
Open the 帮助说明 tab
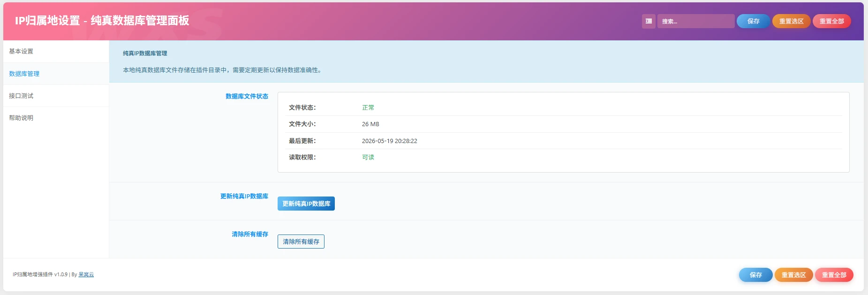tap(56, 118)
